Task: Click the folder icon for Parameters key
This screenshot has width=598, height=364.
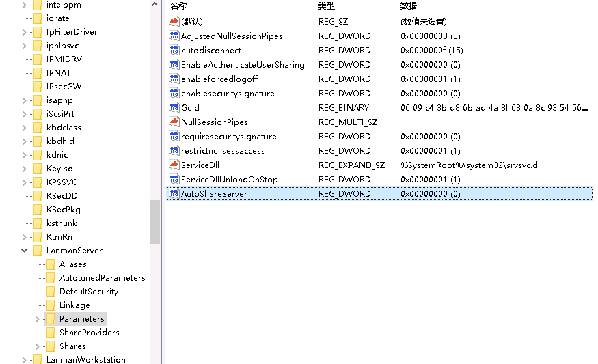Action: (x=51, y=319)
